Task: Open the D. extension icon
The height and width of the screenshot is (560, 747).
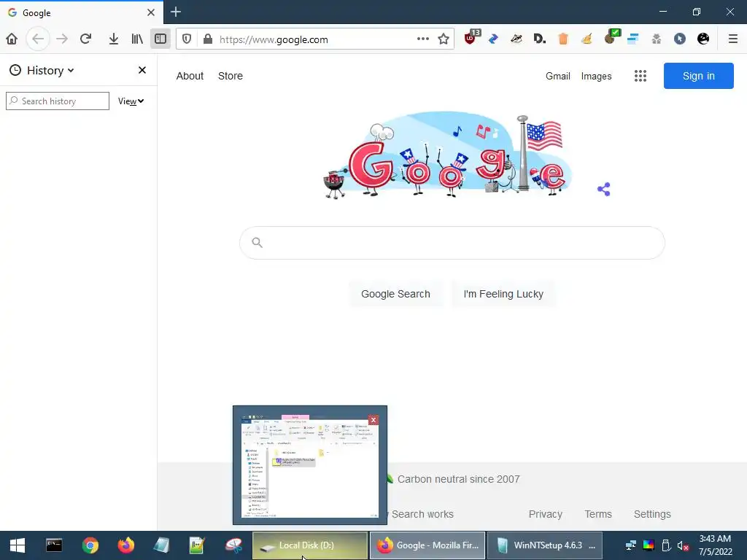Action: click(540, 39)
